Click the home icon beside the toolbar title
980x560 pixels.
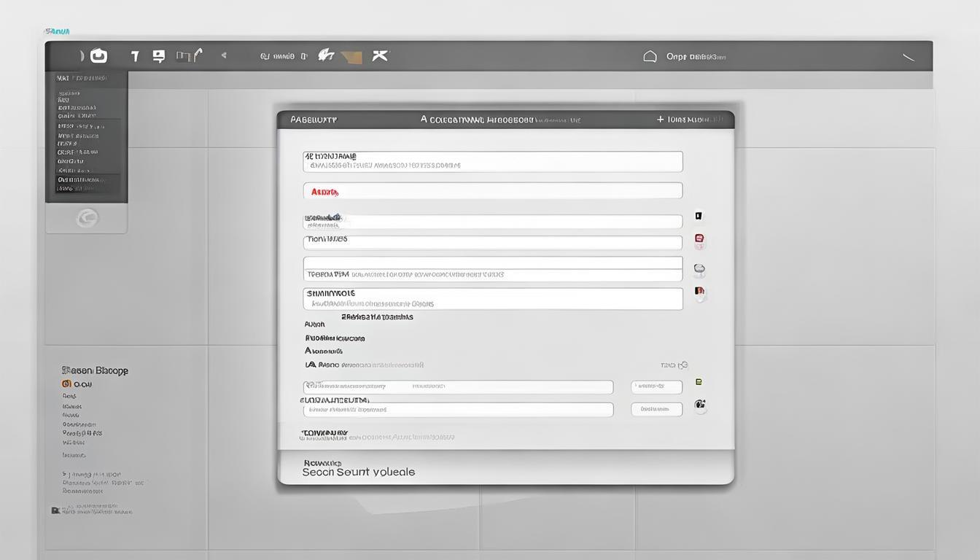(650, 56)
